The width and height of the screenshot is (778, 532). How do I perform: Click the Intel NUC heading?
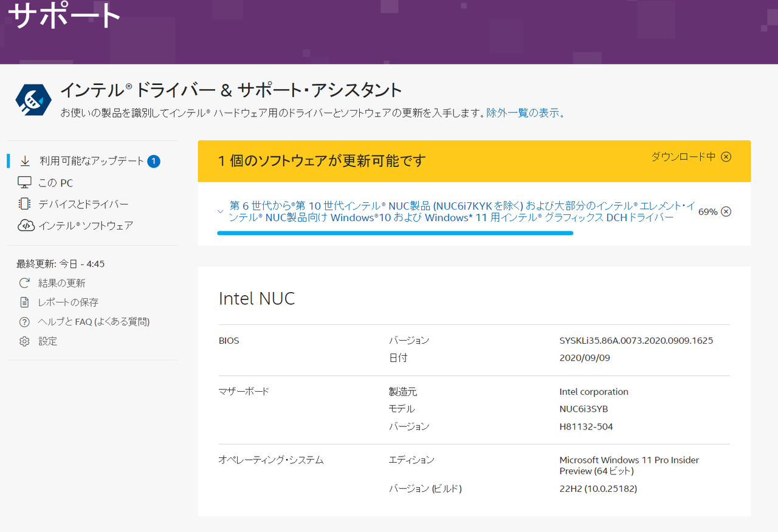coord(256,298)
